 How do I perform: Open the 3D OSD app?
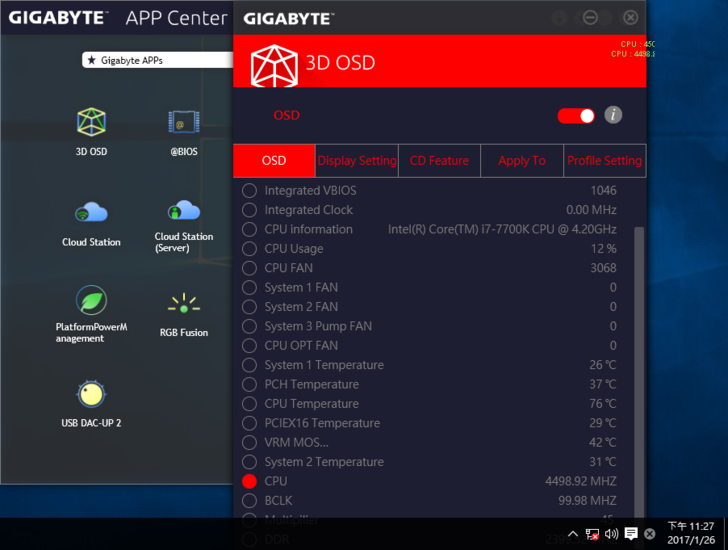(91, 123)
